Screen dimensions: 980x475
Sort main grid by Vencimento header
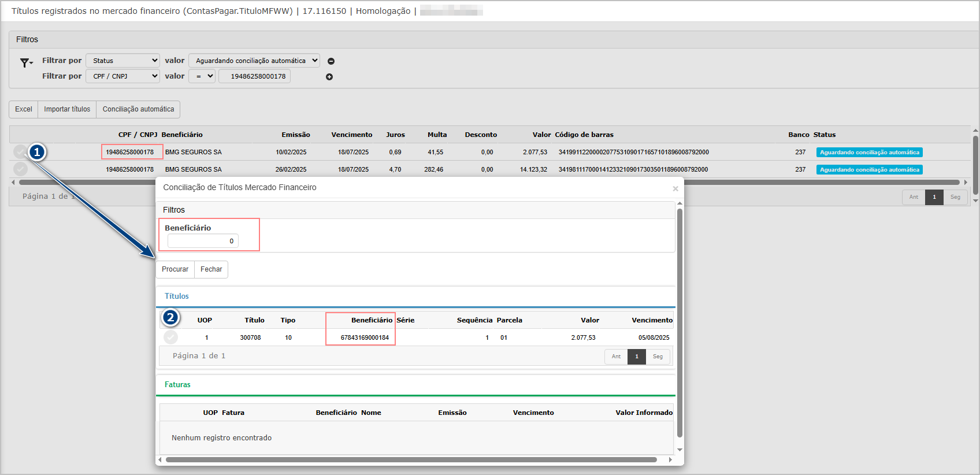(352, 135)
